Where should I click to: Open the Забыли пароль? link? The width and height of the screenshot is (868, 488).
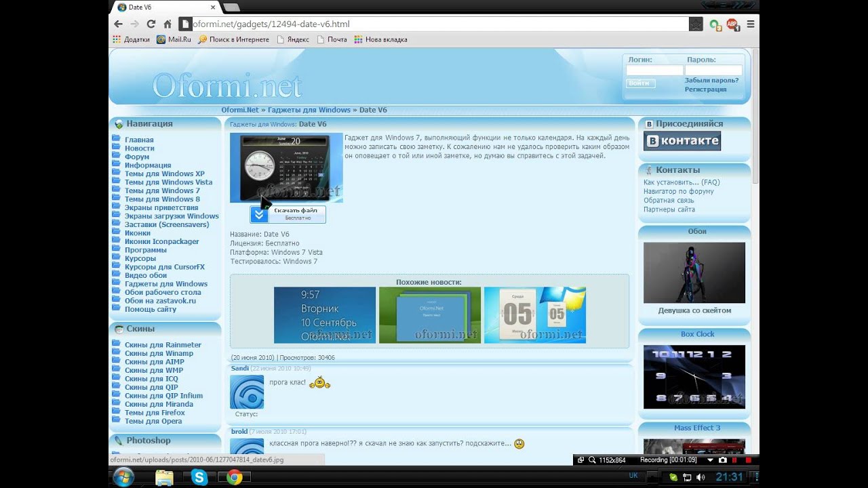coord(711,80)
